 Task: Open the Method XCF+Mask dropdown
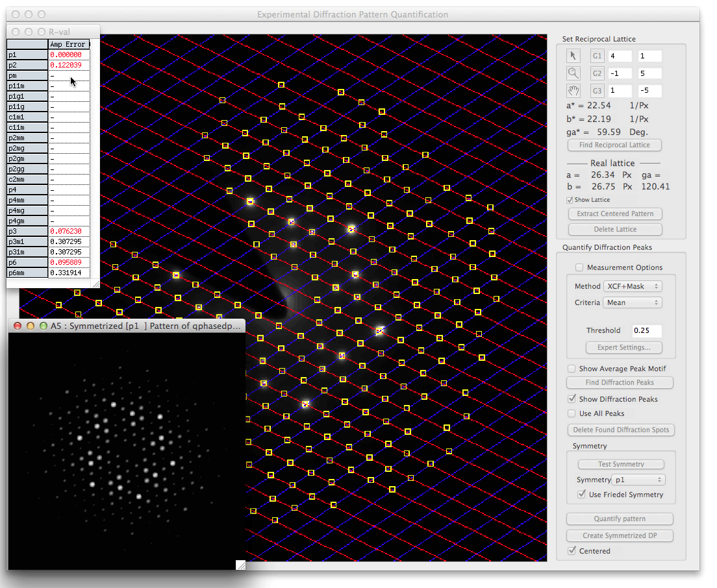coord(633,286)
